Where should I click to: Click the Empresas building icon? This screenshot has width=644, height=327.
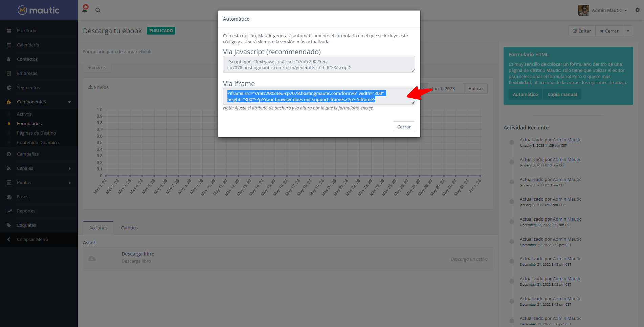point(9,74)
